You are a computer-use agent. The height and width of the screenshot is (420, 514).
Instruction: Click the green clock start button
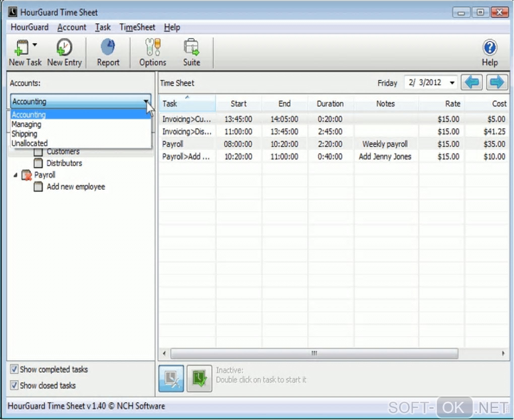click(200, 378)
